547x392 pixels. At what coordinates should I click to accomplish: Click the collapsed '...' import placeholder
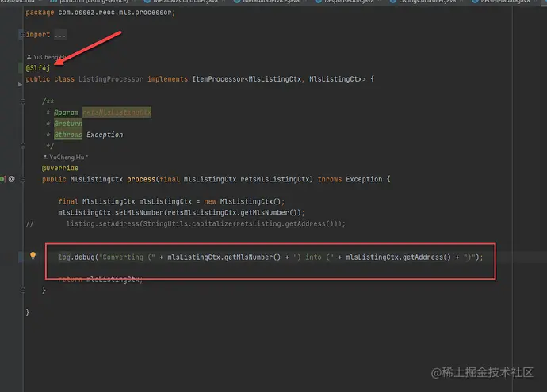pyautogui.click(x=60, y=35)
